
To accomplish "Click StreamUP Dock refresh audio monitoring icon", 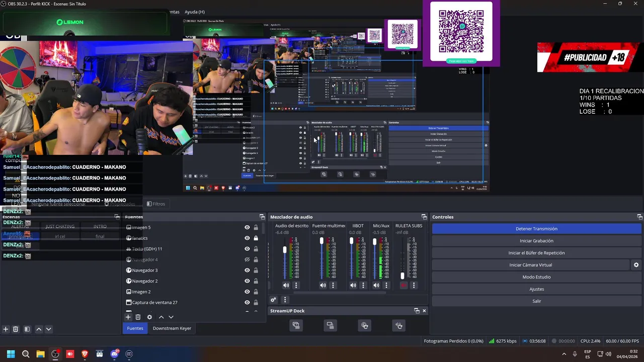I will coord(399,326).
